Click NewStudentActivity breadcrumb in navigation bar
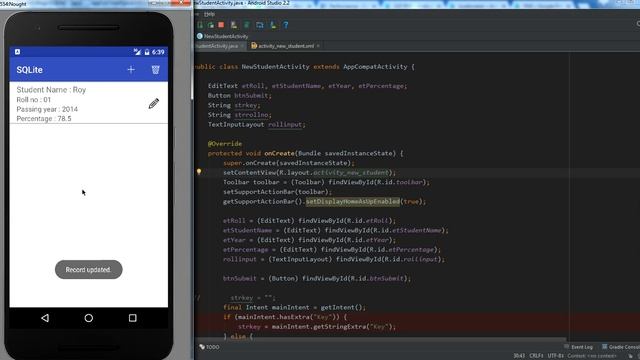 pyautogui.click(x=222, y=36)
